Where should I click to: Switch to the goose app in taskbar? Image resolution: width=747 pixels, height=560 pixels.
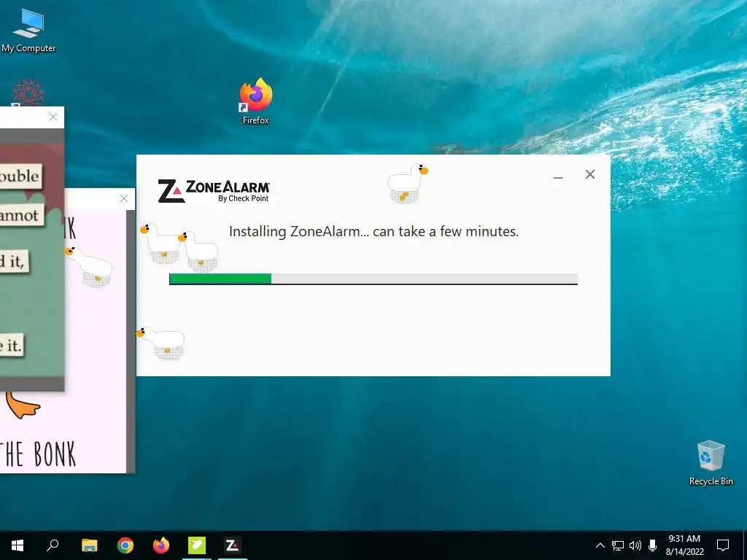click(x=197, y=545)
